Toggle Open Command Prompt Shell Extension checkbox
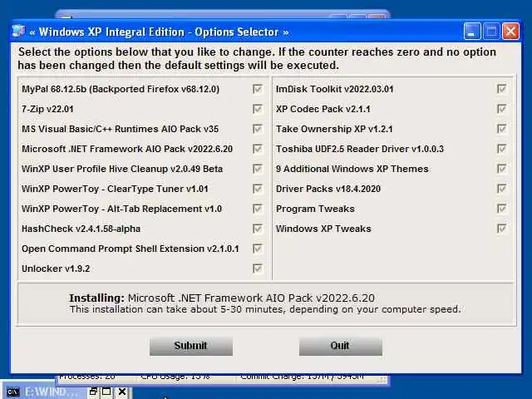Image resolution: width=532 pixels, height=399 pixels. click(x=258, y=249)
